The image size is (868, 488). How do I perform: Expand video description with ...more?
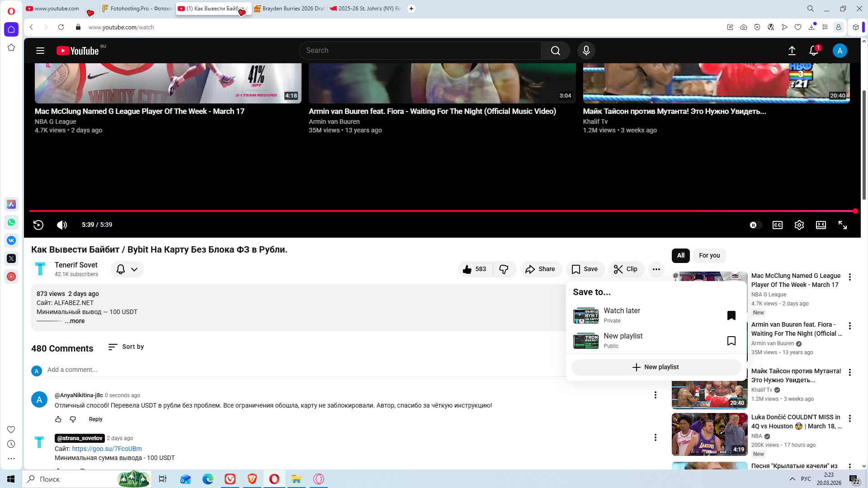75,321
